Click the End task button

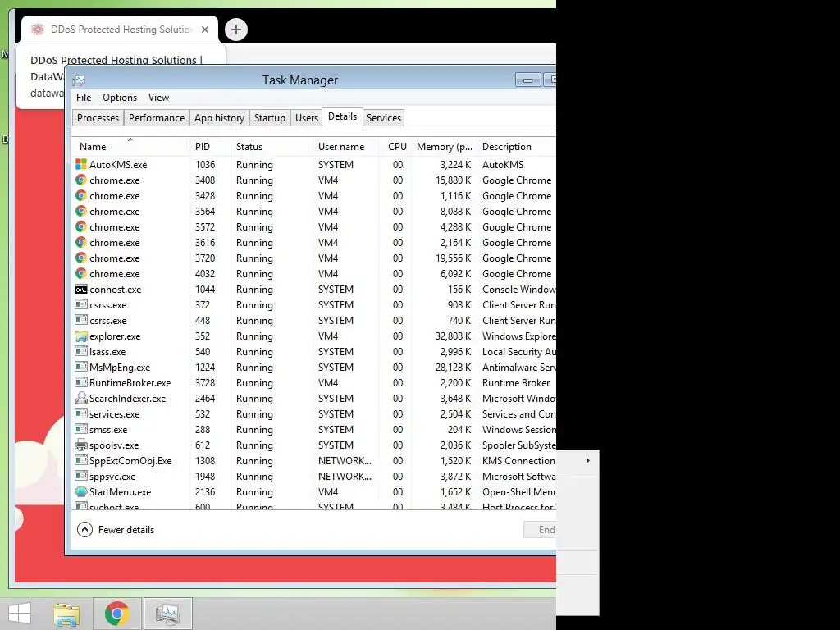(x=540, y=529)
